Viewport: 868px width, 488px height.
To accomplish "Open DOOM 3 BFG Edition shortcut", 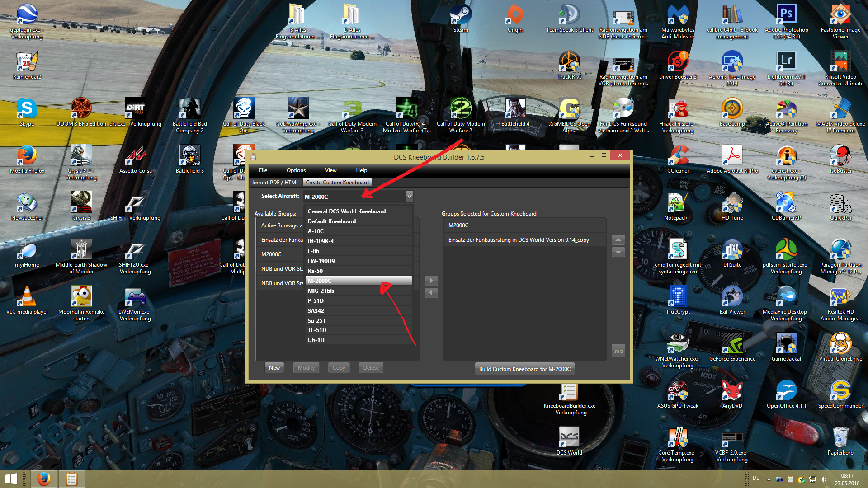I will click(x=81, y=112).
